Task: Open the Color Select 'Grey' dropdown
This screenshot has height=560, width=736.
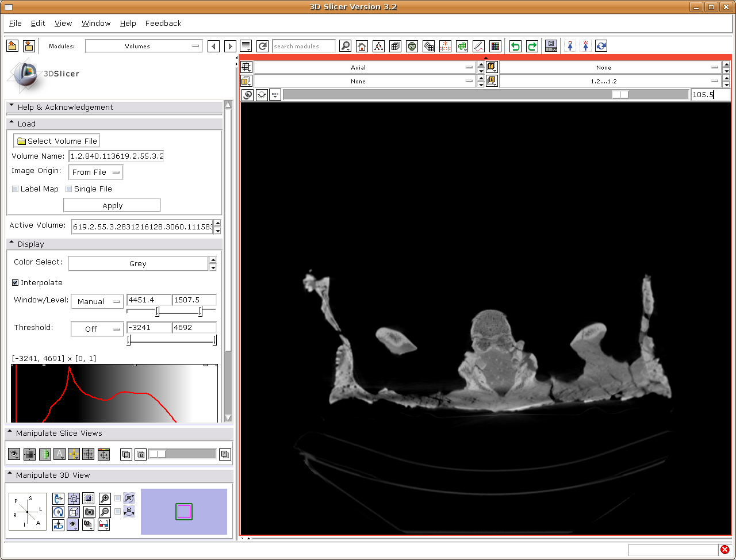Action: (138, 263)
